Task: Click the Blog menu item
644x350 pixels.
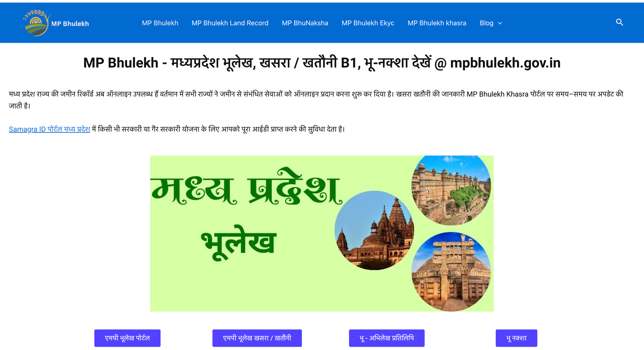Action: [486, 23]
